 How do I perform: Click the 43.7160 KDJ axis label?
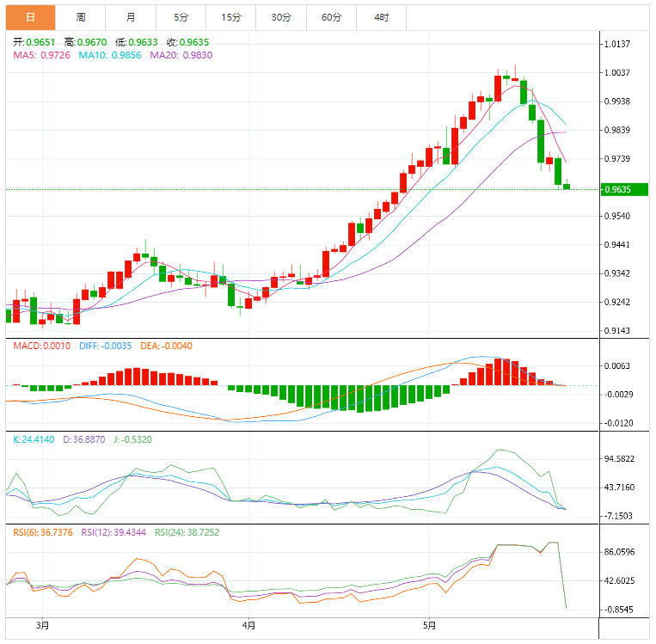click(620, 488)
